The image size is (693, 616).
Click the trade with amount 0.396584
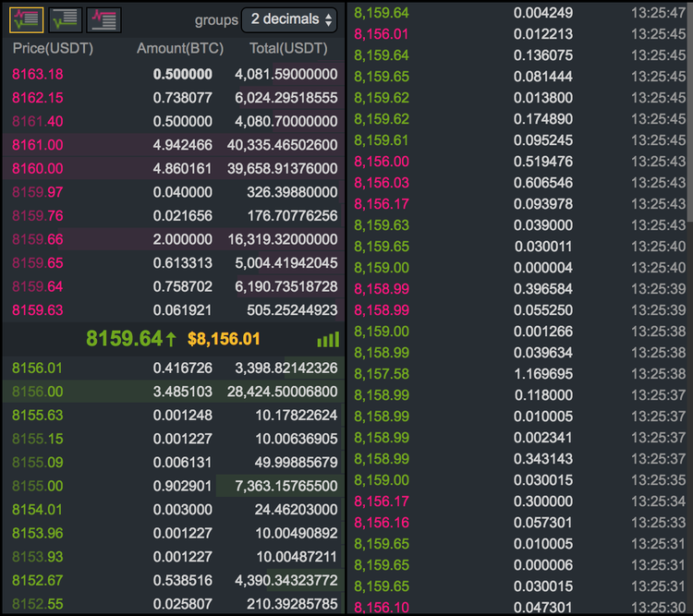click(519, 289)
